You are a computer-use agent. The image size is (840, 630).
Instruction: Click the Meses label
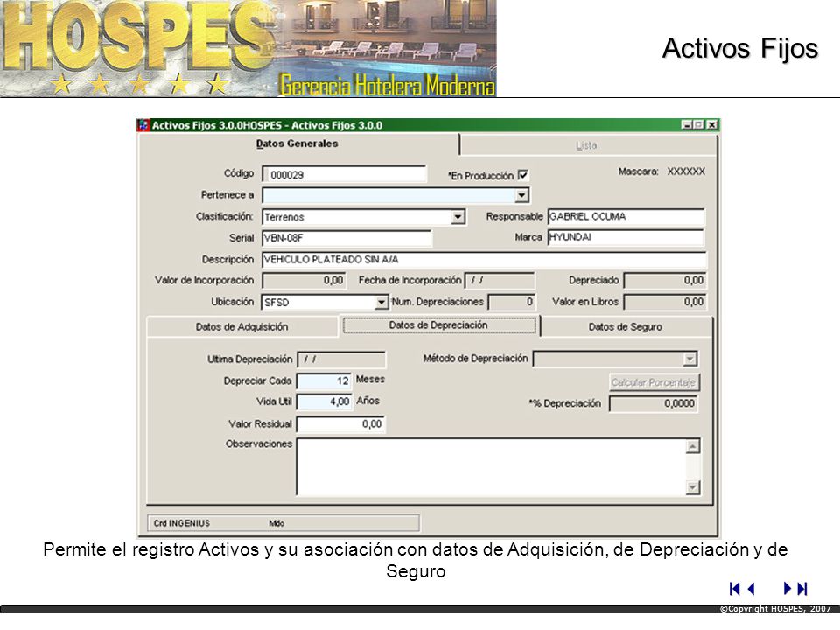click(x=370, y=379)
